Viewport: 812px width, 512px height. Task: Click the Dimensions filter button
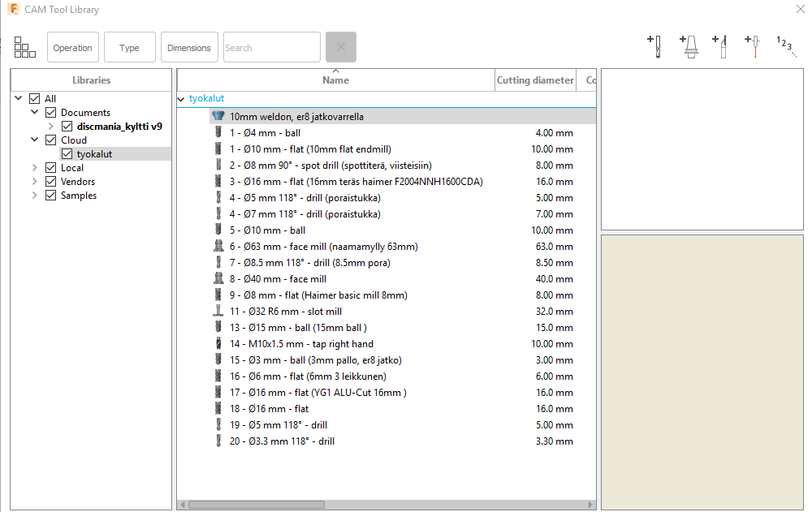(x=189, y=47)
